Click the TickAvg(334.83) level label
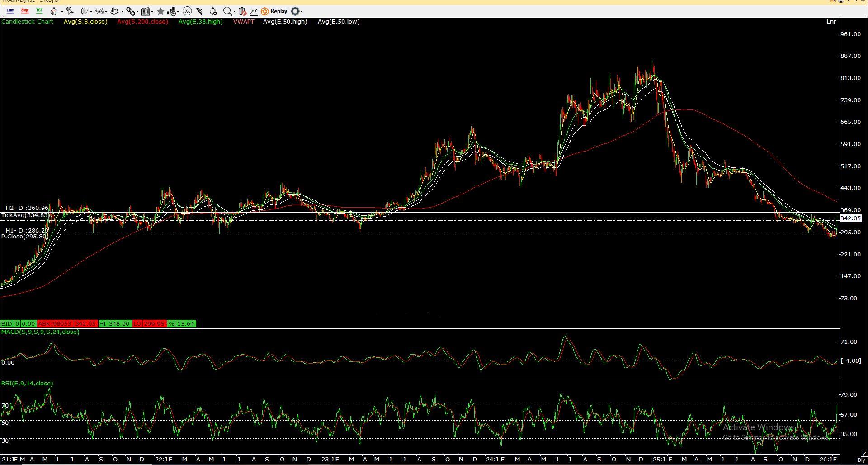This screenshot has width=868, height=465. (25, 215)
